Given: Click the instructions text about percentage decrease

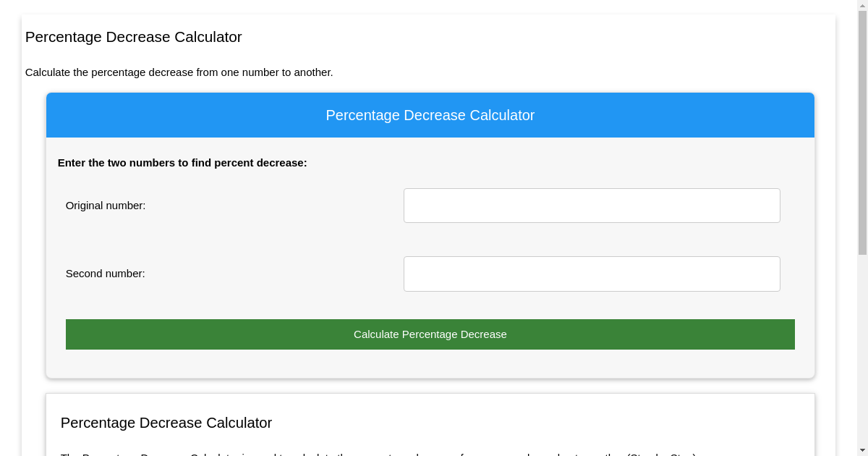Looking at the screenshot, I should coord(179,72).
